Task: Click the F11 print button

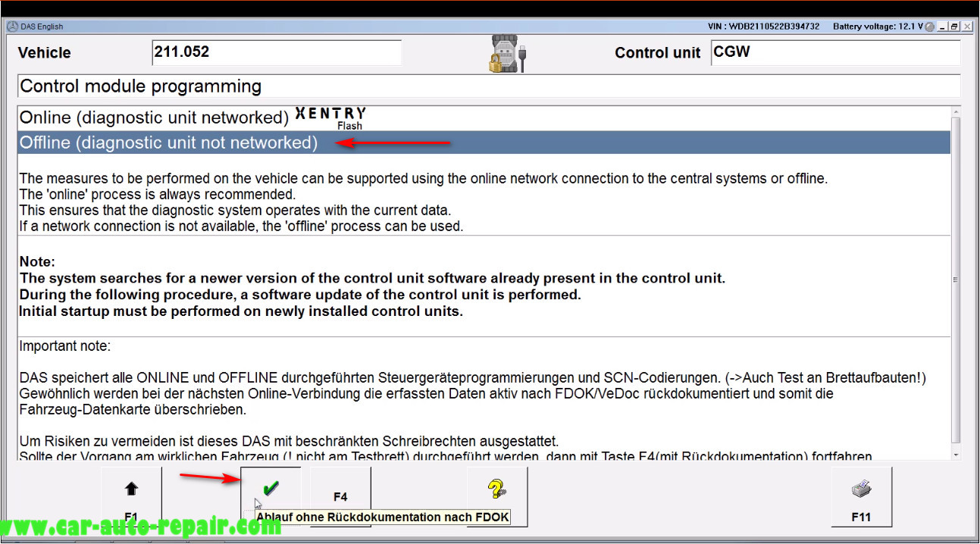Action: pyautogui.click(x=861, y=497)
